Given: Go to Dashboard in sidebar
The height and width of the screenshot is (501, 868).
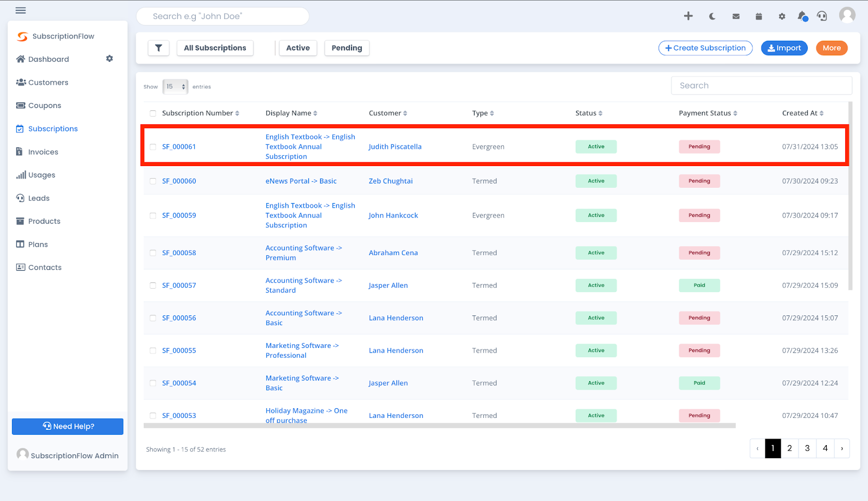Looking at the screenshot, I should click(x=43, y=59).
